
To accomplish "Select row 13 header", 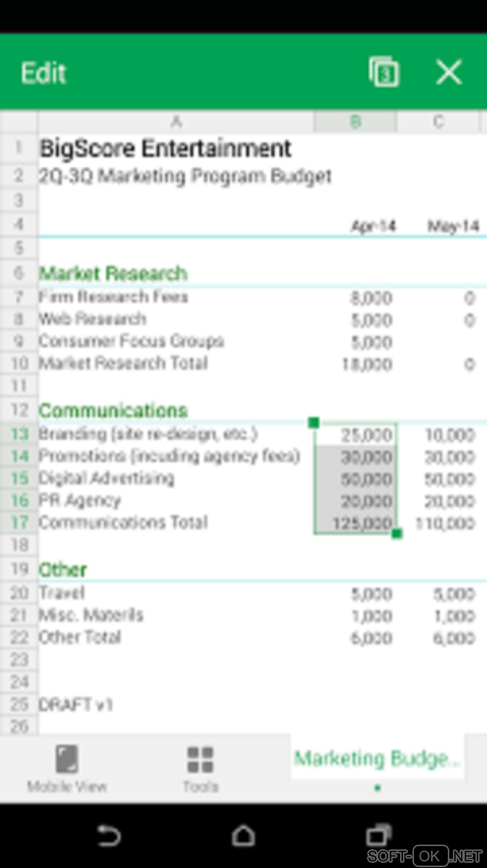I will 19,434.
